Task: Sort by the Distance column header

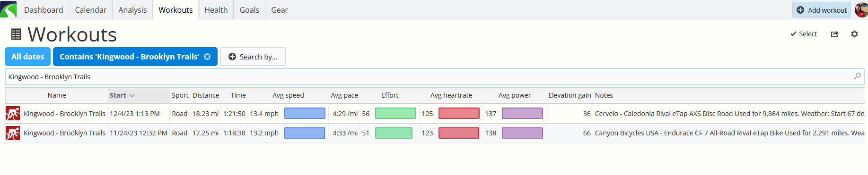Action: click(x=206, y=95)
